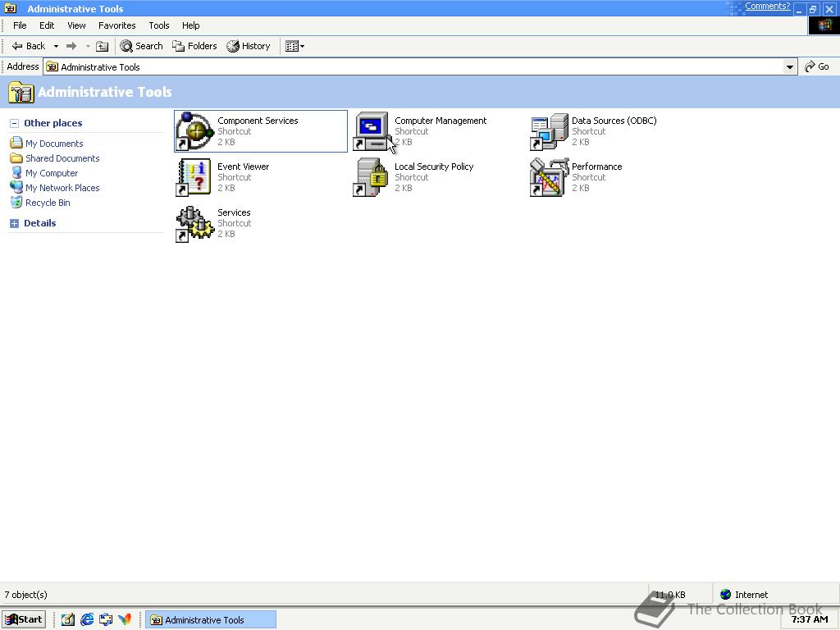Select Administrative Tools taskbar button

(211, 620)
